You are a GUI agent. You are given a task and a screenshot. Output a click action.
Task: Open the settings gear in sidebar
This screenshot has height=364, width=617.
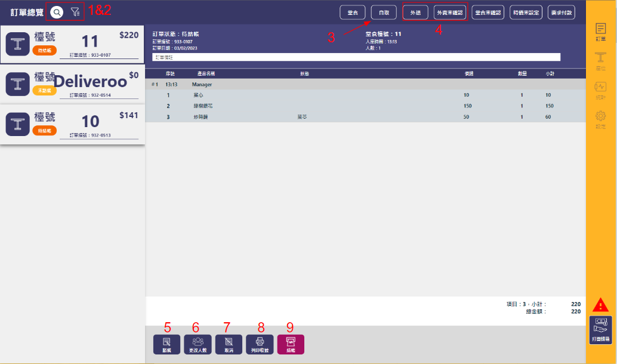pos(601,118)
